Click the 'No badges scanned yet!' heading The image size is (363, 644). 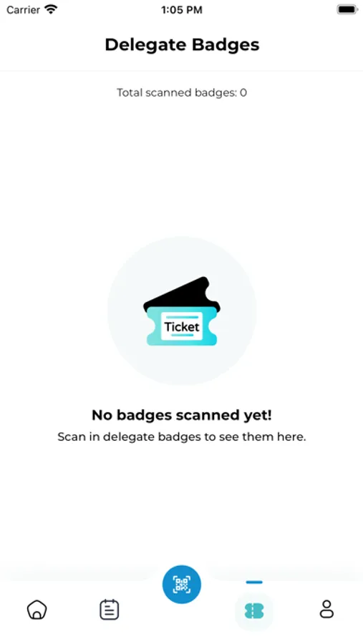coord(182,415)
